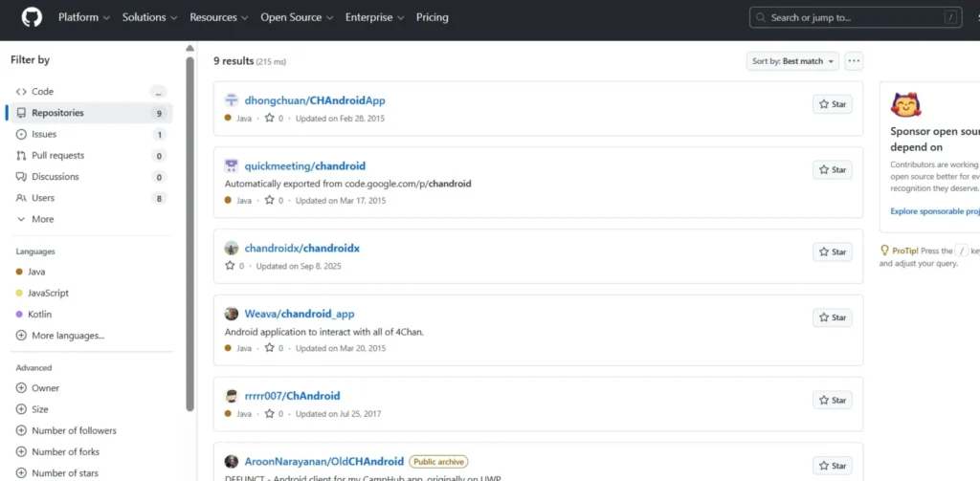This screenshot has height=481, width=980.
Task: Click star count icon for rrrrr007/ChAndroid
Action: pyautogui.click(x=269, y=413)
